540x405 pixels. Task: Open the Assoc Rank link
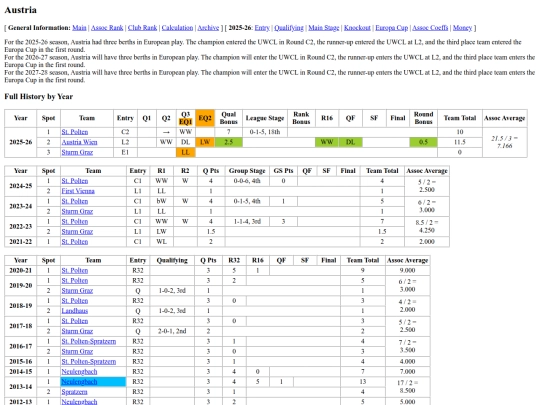pyautogui.click(x=107, y=28)
